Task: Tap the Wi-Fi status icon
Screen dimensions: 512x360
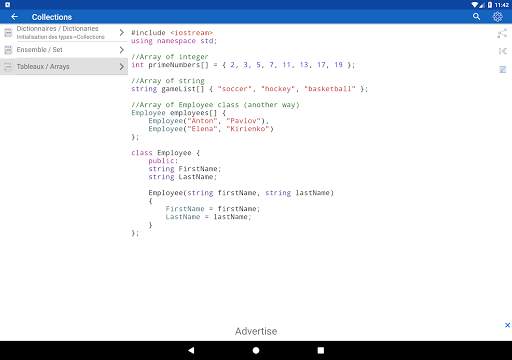Action: (475, 5)
